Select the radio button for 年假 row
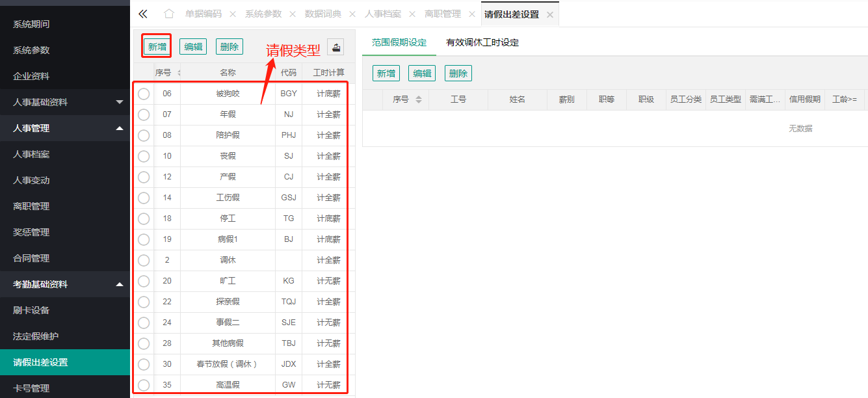868x398 pixels. pyautogui.click(x=144, y=114)
